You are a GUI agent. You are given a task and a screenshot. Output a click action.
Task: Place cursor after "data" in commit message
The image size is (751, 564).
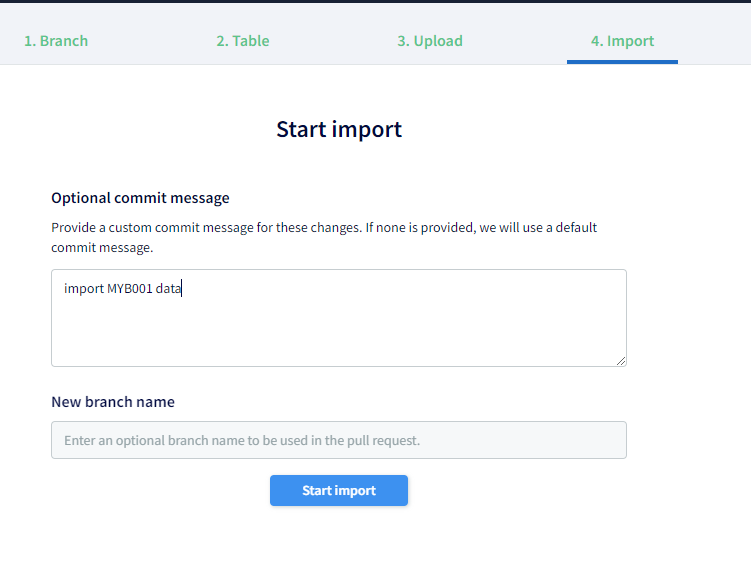(x=182, y=290)
